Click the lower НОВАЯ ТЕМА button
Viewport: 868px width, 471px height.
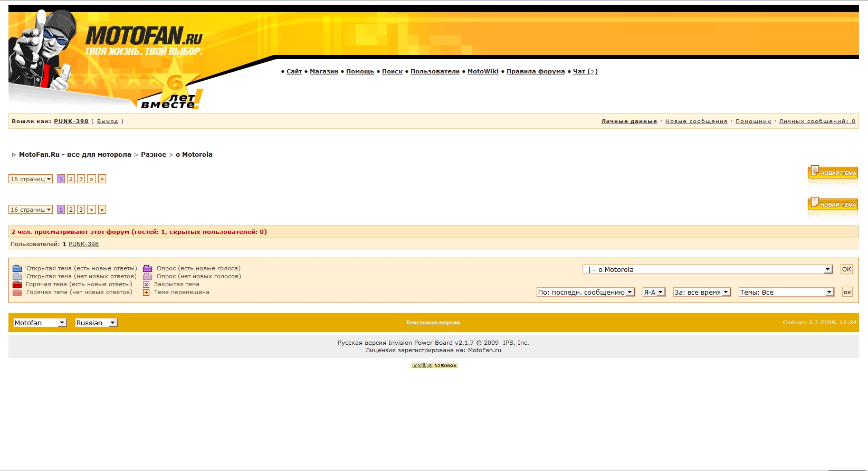click(x=833, y=204)
